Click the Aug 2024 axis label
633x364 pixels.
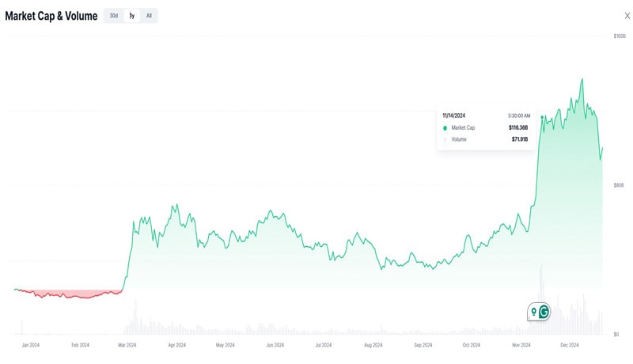373,345
